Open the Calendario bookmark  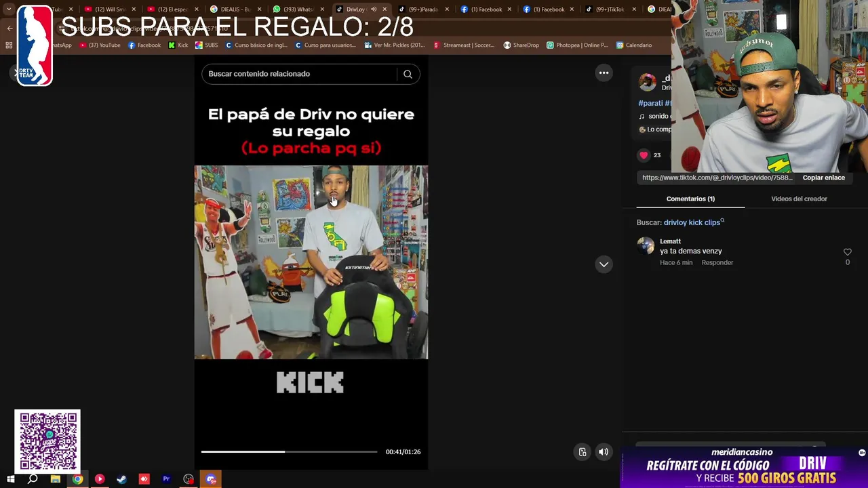[x=634, y=45]
